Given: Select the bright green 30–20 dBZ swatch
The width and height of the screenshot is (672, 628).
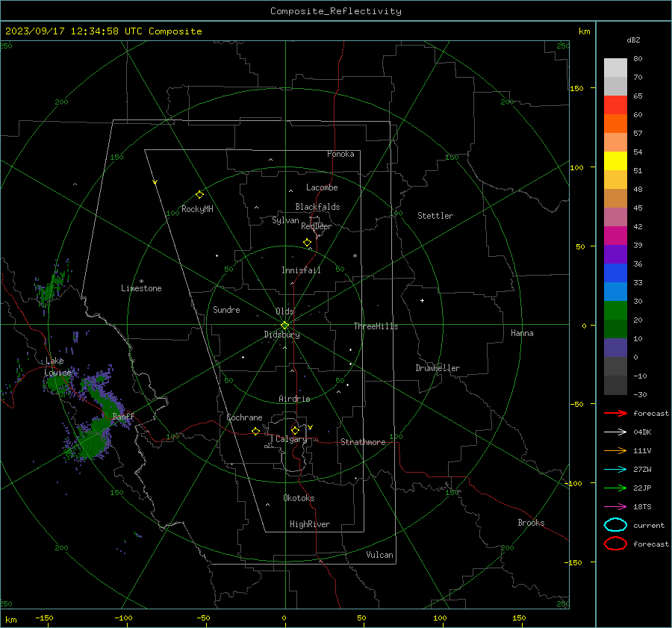Looking at the screenshot, I should click(615, 311).
